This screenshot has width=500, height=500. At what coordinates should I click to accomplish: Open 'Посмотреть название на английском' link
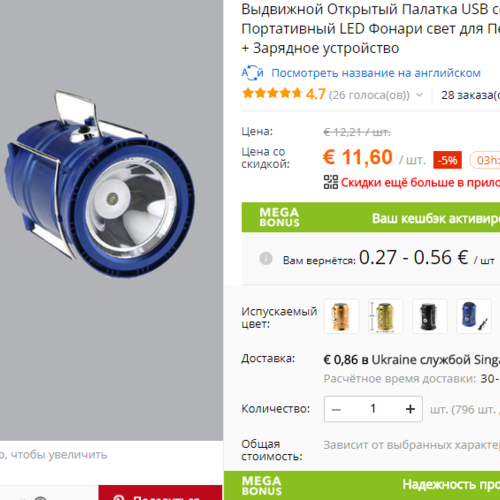[376, 73]
